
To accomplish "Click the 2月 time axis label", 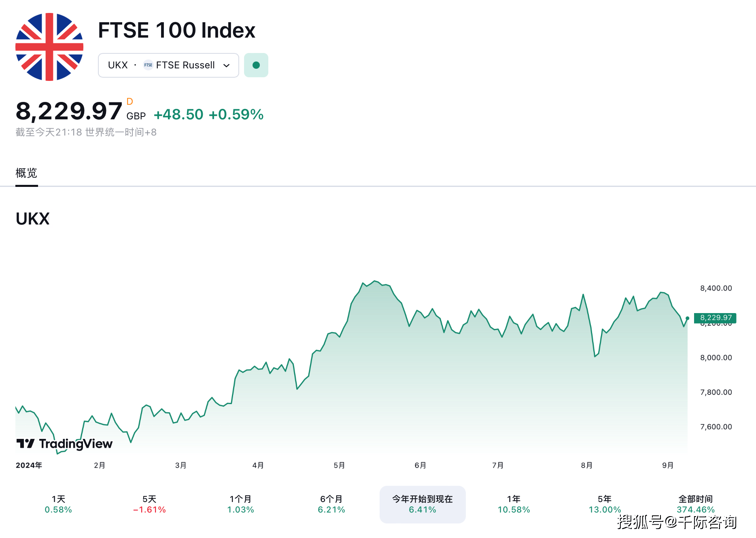I will click(100, 466).
